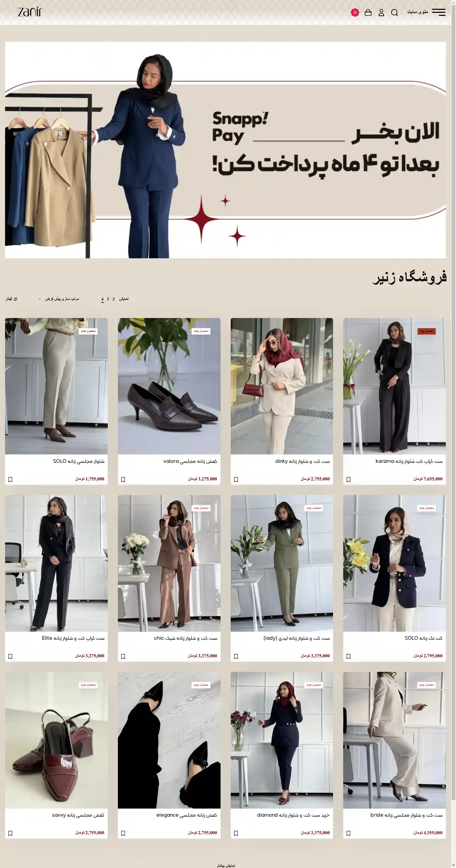
Task: Open the default sorting dropdown
Action: 58,299
